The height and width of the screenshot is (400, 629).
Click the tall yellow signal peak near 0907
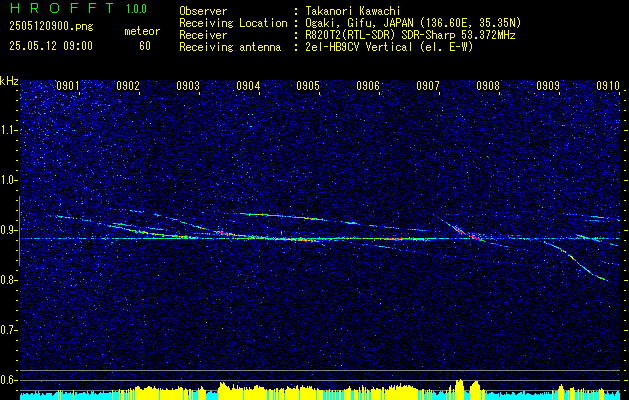460,389
